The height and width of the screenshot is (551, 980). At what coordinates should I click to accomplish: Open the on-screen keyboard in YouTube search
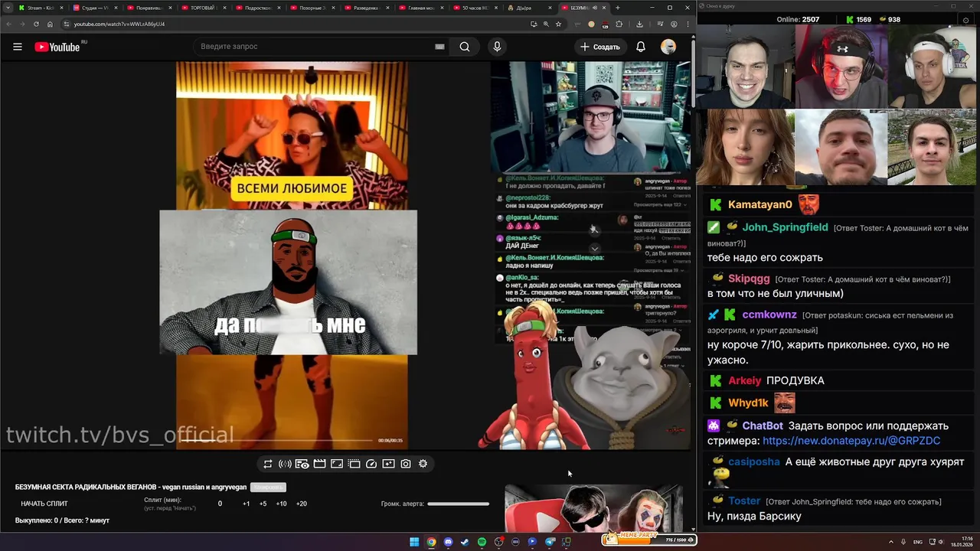click(x=439, y=47)
